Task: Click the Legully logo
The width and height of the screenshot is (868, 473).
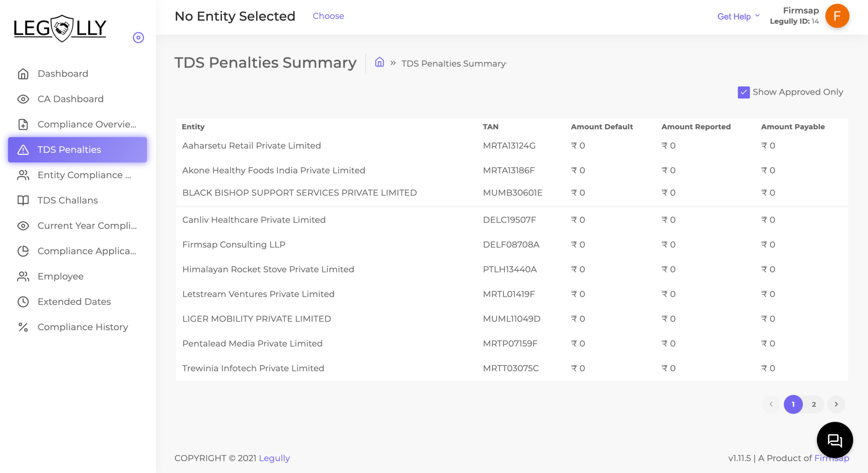Action: click(x=60, y=28)
